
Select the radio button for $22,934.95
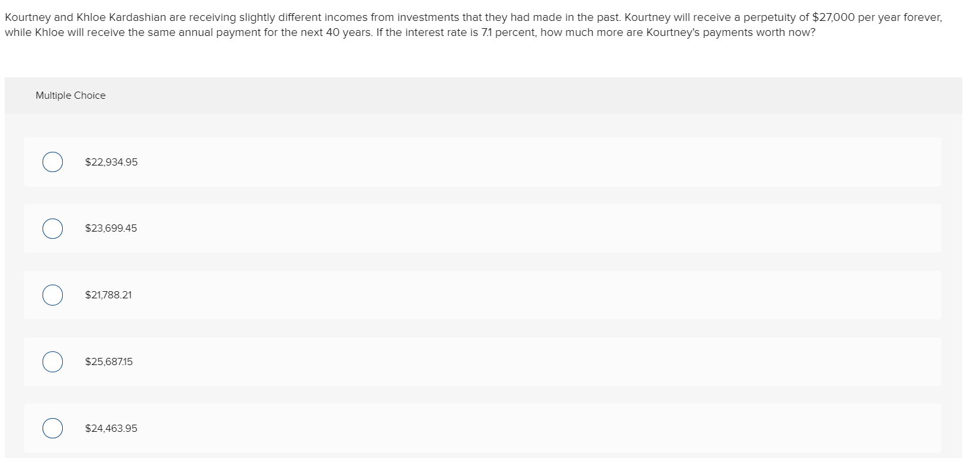tap(53, 162)
